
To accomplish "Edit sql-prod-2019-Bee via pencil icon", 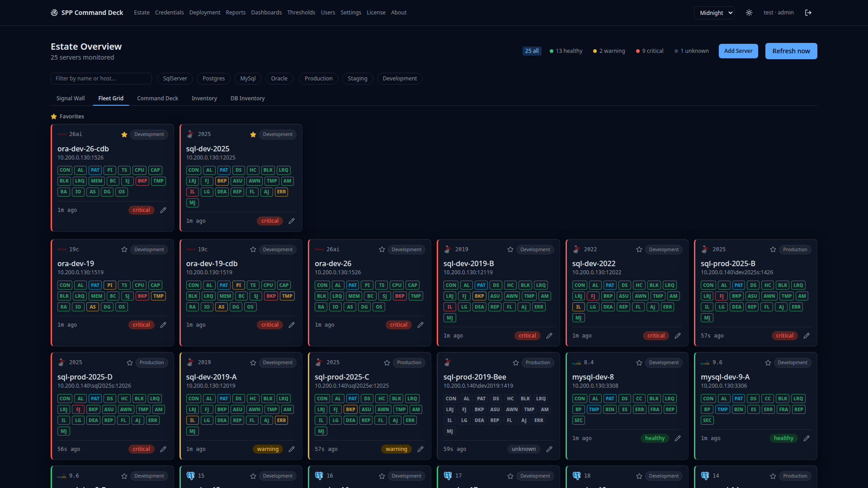I will [x=549, y=449].
